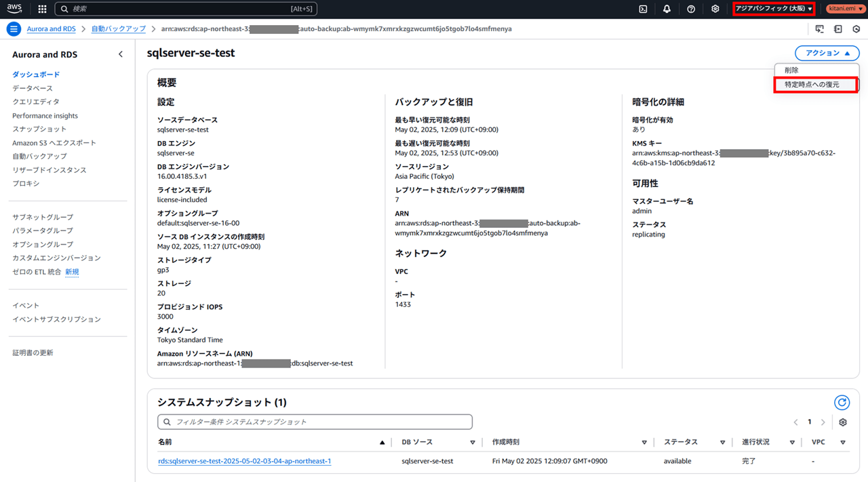Open Performance insights in sidebar

point(45,116)
